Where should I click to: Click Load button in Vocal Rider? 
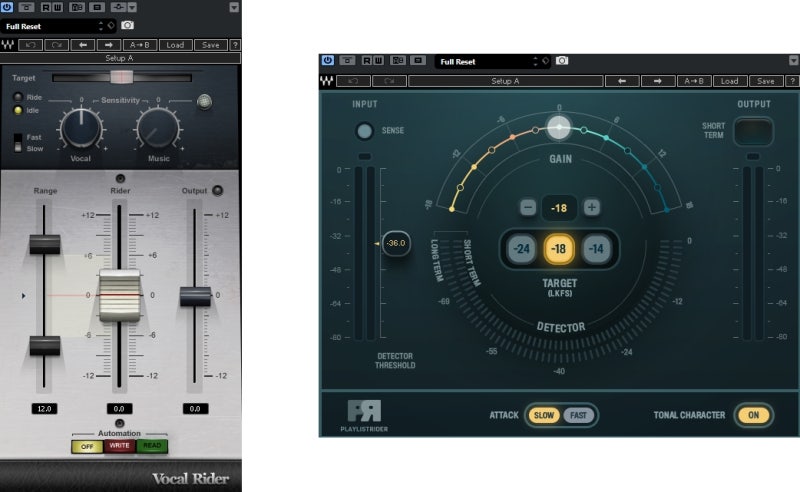pos(175,45)
